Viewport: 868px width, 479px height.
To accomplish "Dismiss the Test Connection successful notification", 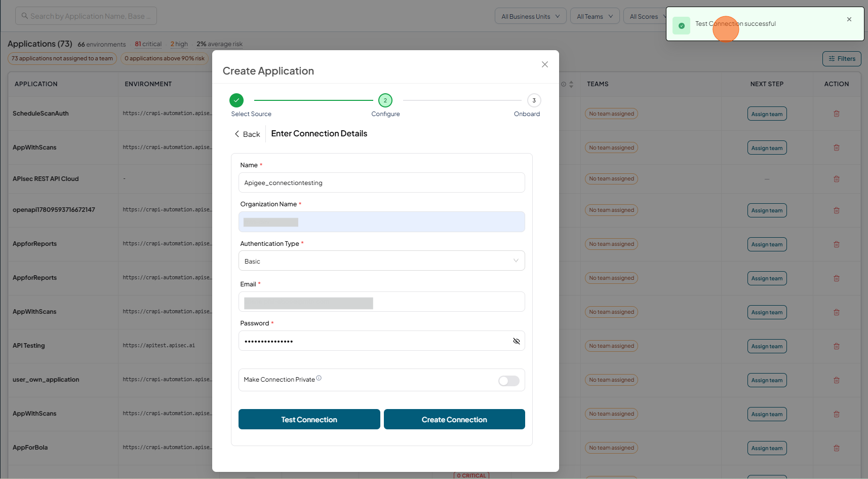I will coord(849,19).
